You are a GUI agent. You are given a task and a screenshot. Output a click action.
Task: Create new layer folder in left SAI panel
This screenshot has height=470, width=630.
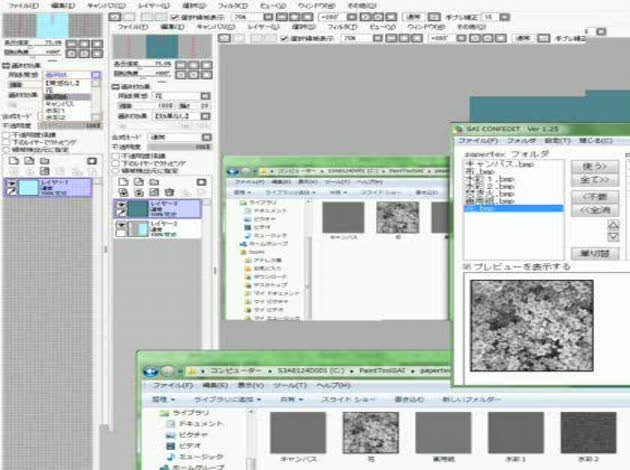(x=45, y=161)
